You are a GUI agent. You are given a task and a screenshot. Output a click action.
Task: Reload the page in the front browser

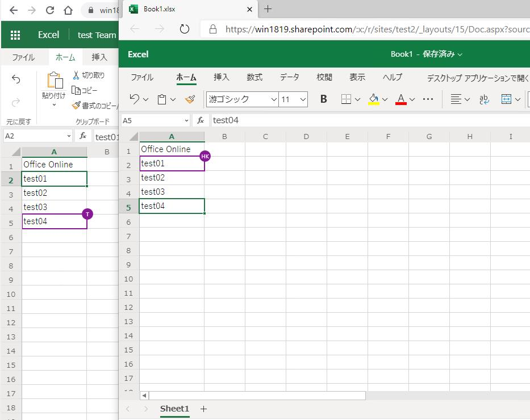click(x=185, y=29)
